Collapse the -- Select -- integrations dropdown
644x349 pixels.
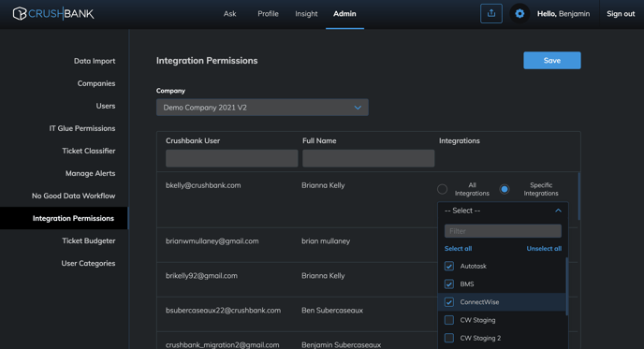(x=504, y=211)
